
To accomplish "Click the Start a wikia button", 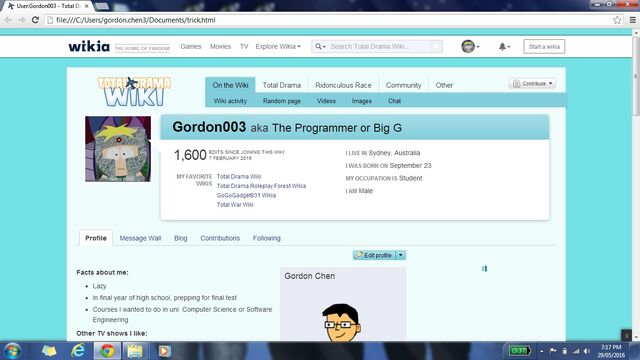I will tap(544, 47).
